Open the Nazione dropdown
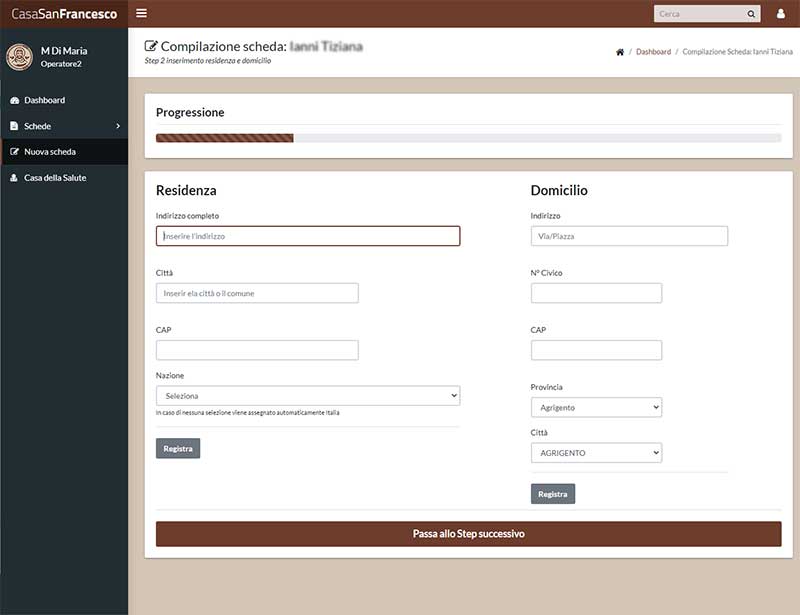This screenshot has width=800, height=615. tap(308, 396)
